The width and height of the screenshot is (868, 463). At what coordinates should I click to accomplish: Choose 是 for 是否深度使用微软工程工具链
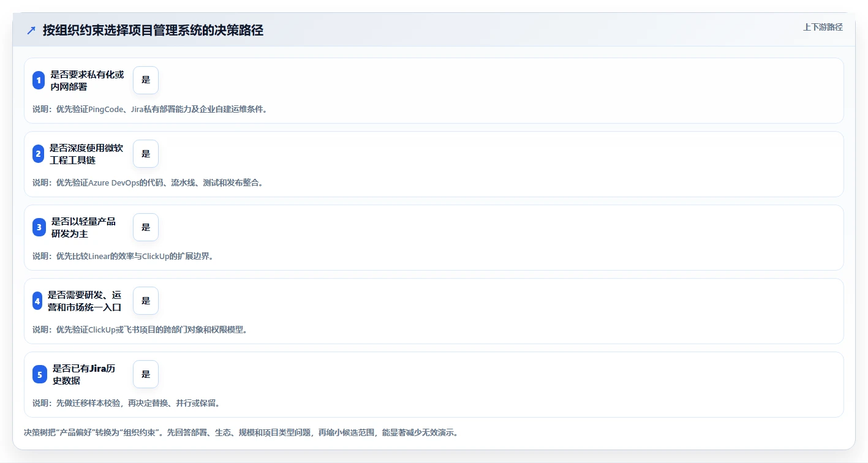click(146, 154)
